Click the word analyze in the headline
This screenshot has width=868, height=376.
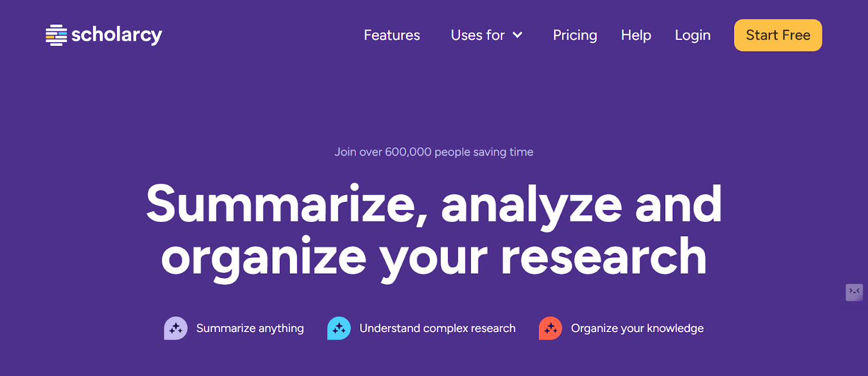pyautogui.click(x=532, y=205)
